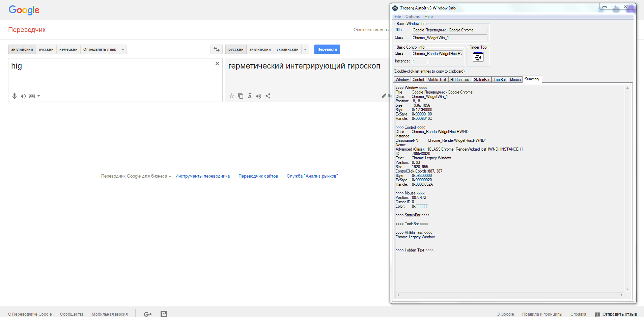Screen dimensions: 644x317
Task: Open Мобильная версия footer link
Action: pyautogui.click(x=110, y=314)
